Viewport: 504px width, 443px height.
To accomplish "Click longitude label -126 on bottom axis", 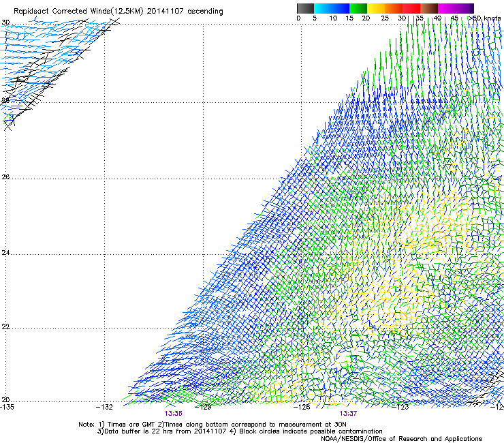I will [302, 407].
